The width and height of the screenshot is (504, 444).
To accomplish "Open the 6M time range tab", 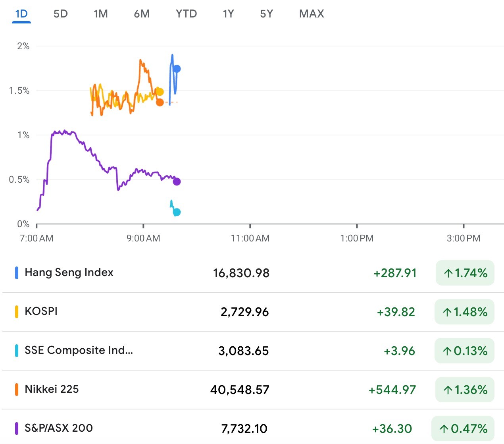I will pyautogui.click(x=142, y=14).
